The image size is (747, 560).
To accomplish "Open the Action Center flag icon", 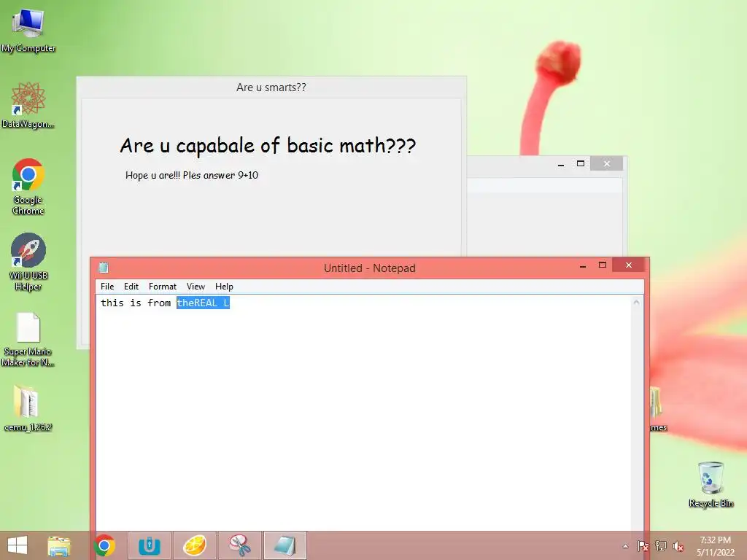I will (643, 546).
